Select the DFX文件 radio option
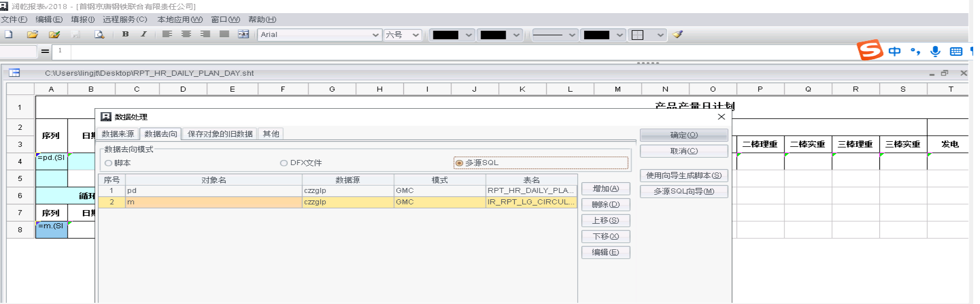This screenshot has height=304, width=980. coord(284,163)
